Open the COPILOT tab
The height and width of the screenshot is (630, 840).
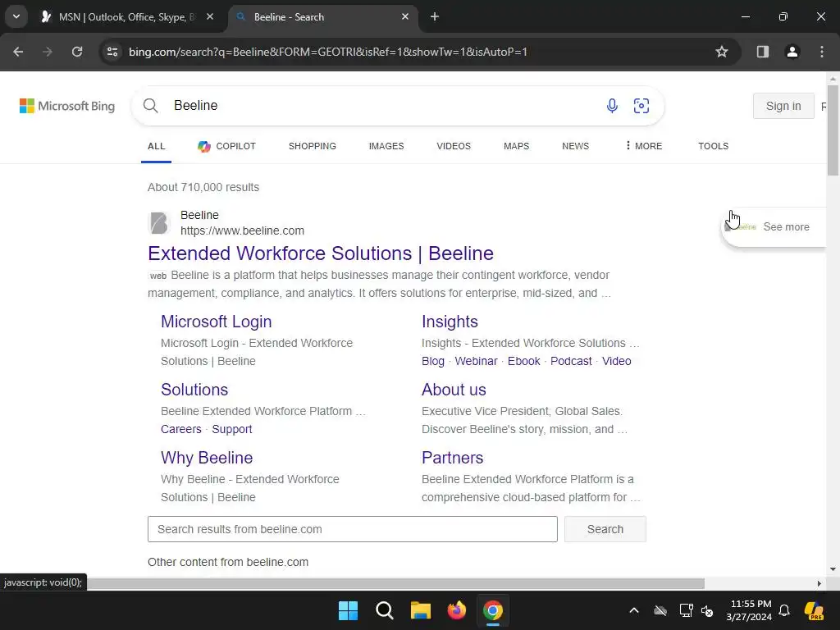(226, 146)
